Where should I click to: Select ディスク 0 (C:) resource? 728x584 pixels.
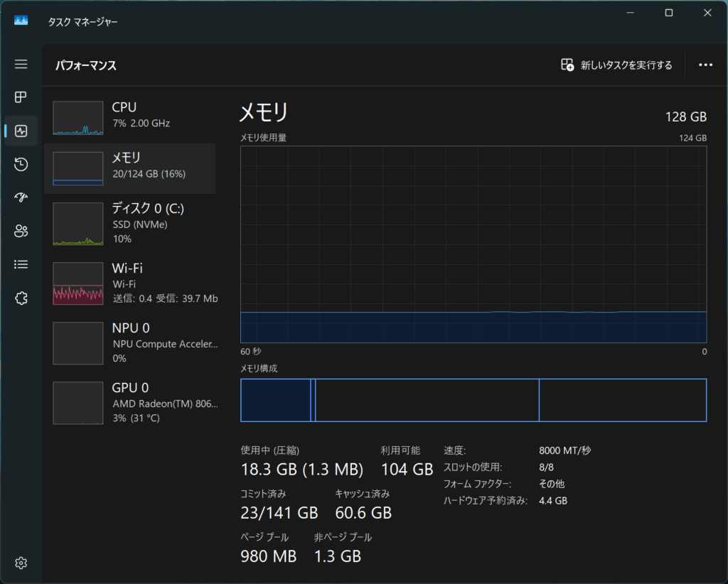pyautogui.click(x=129, y=223)
